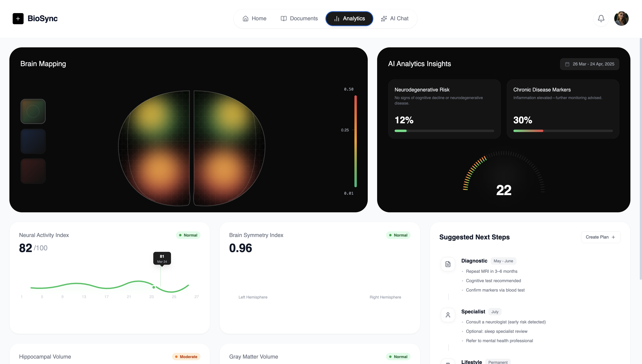Click the Chronic Disease Markers card
642x364 pixels.
(563, 109)
